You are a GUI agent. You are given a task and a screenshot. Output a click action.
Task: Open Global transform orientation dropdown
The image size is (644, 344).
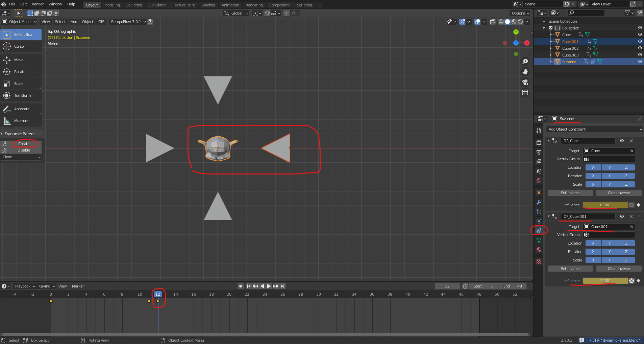click(237, 13)
